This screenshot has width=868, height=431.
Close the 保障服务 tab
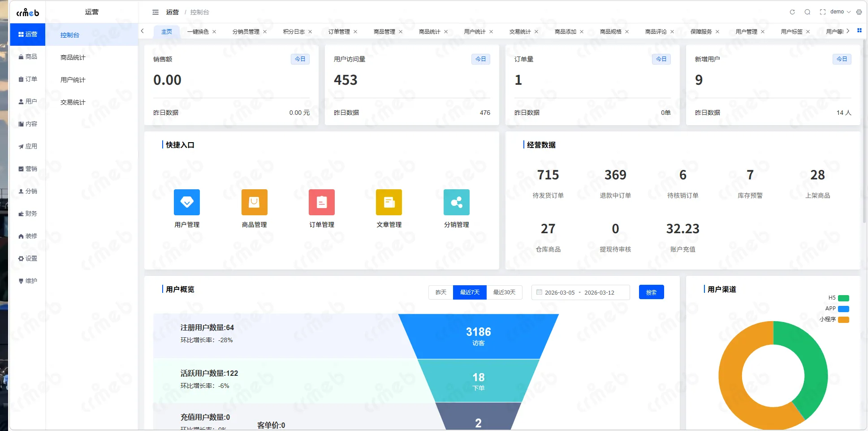click(717, 31)
